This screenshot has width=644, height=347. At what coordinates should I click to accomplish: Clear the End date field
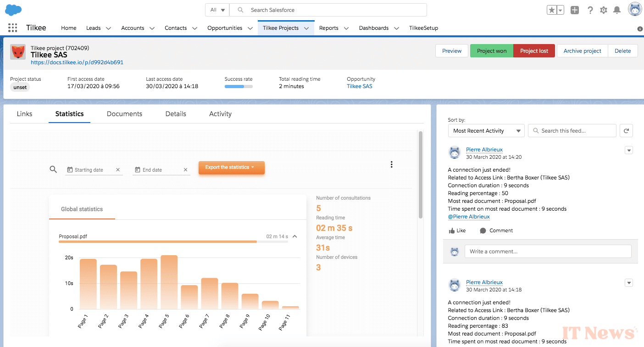(185, 170)
